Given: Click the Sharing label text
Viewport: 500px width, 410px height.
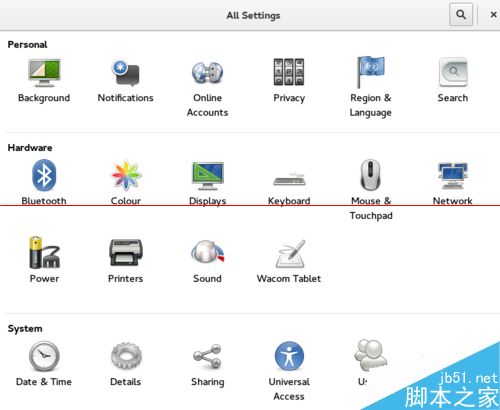Looking at the screenshot, I should [208, 382].
